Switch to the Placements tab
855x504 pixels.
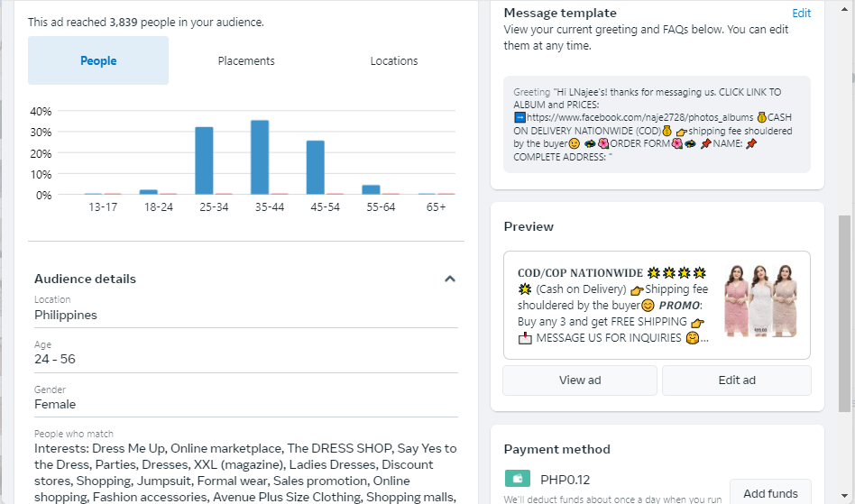coord(246,60)
